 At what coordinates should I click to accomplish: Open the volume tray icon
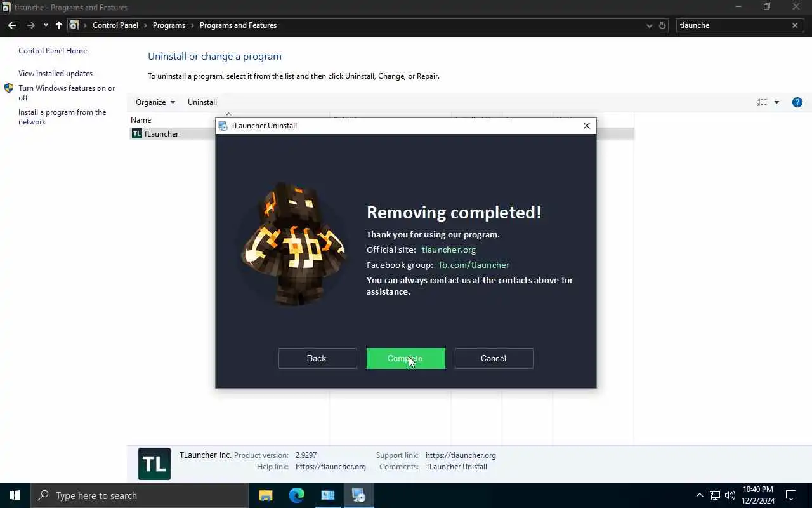coord(730,495)
